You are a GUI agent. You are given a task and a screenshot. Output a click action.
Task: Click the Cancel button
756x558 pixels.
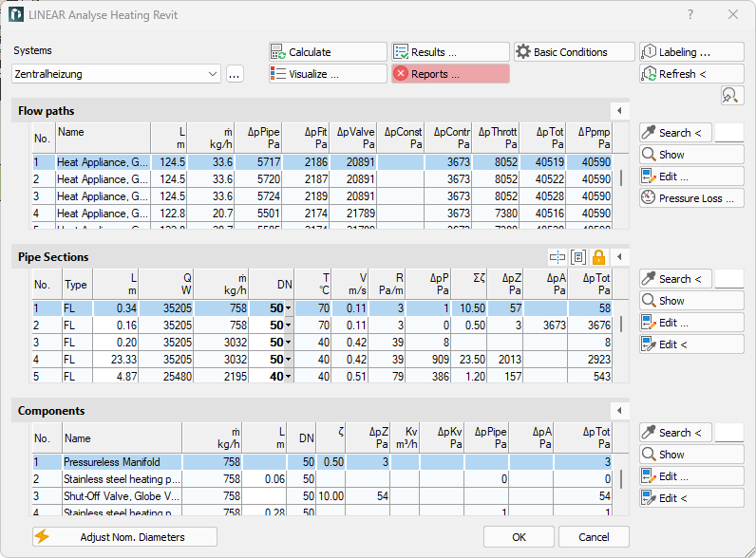(x=594, y=537)
